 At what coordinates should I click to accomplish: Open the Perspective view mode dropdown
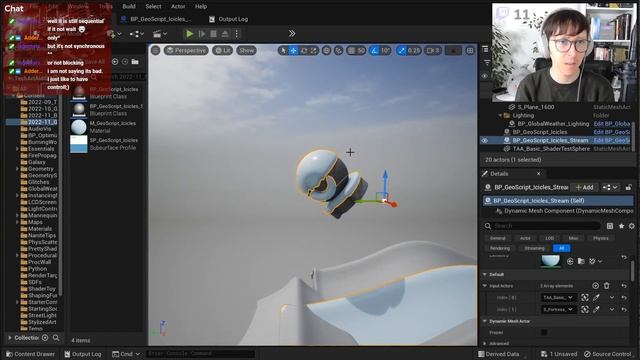coord(186,51)
